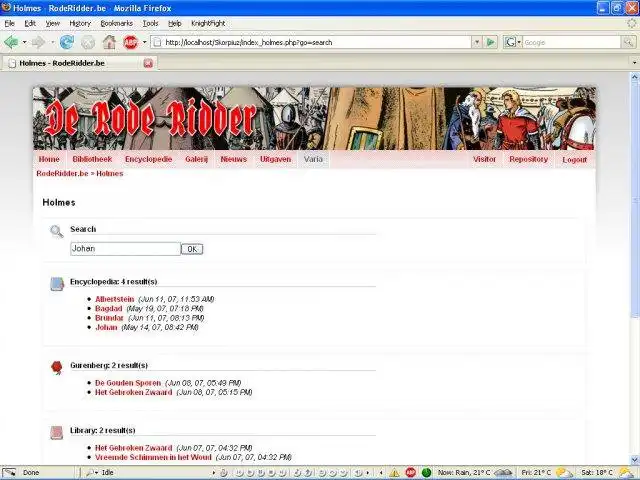The image size is (640, 480).
Task: Click the Adblock Plus icon in status bar
Action: coord(411,473)
